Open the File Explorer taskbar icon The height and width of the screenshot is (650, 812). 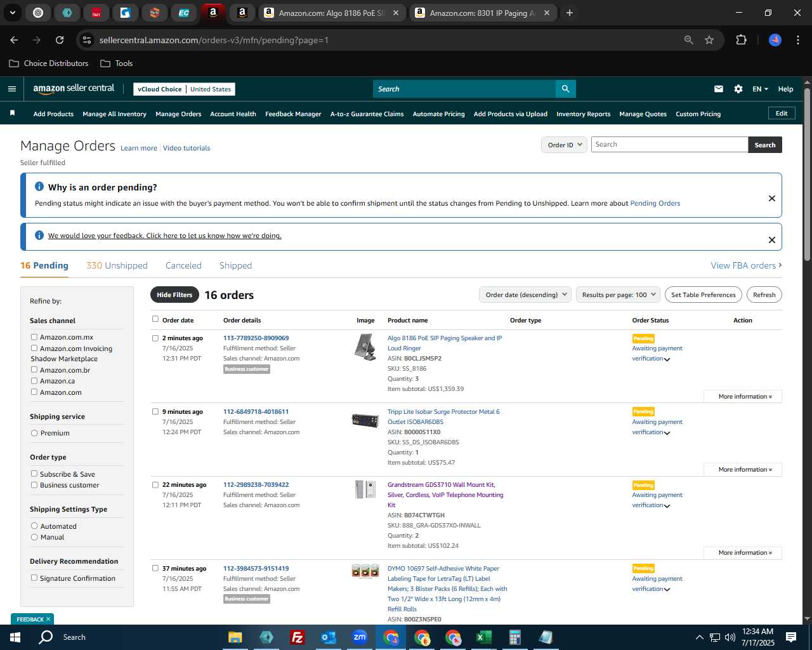(235, 637)
